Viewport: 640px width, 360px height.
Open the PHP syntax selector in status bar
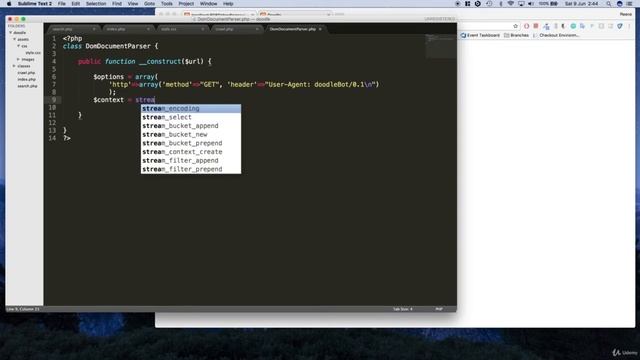pos(439,309)
